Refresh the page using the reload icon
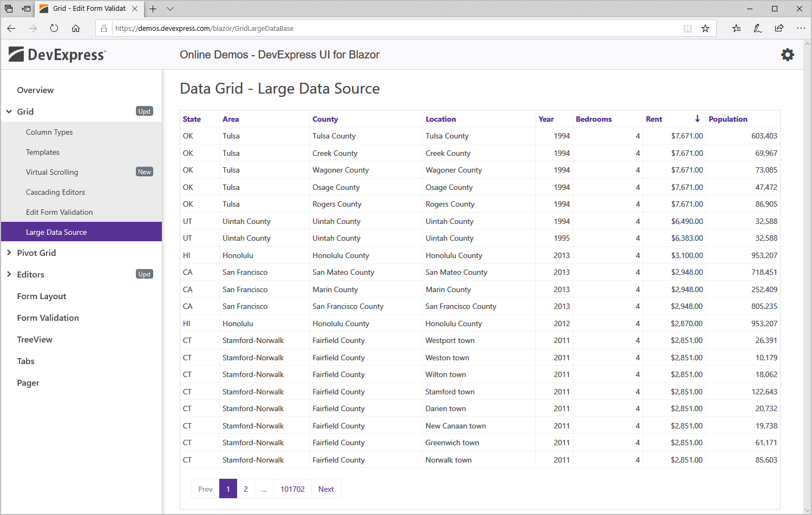 54,28
